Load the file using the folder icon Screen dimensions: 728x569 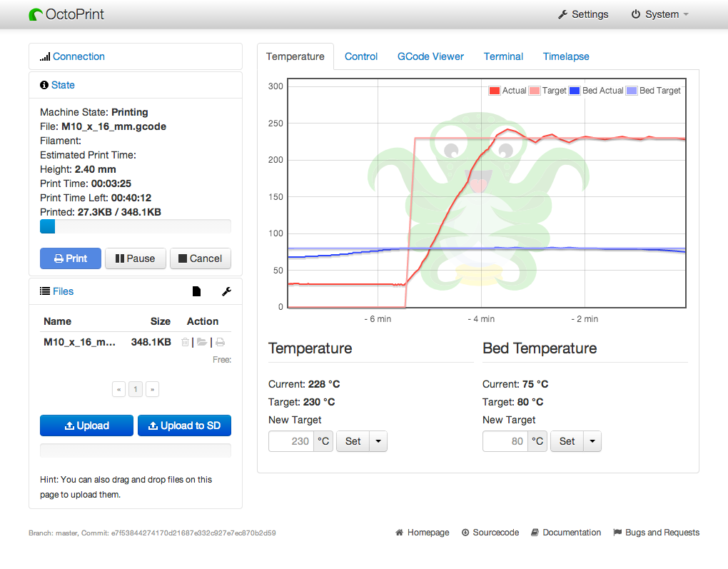(202, 343)
